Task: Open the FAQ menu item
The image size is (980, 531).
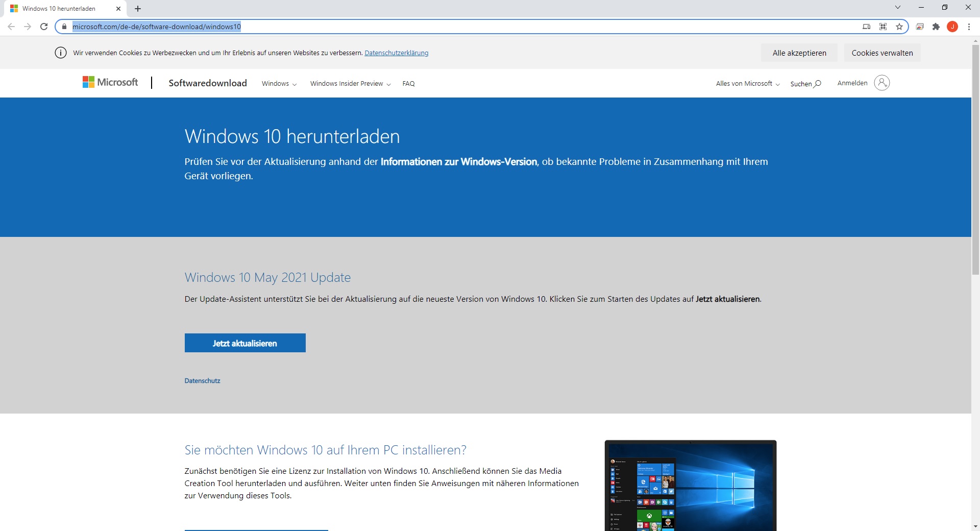Action: pos(408,84)
